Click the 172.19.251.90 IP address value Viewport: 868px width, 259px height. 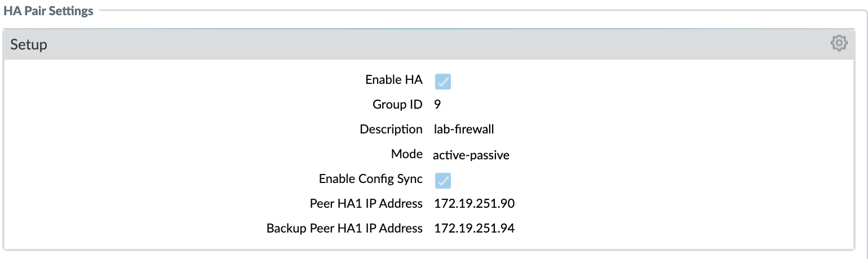pyautogui.click(x=474, y=204)
